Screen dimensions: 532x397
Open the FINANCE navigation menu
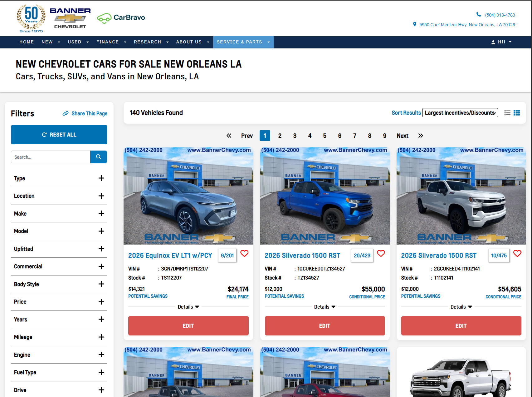point(111,42)
